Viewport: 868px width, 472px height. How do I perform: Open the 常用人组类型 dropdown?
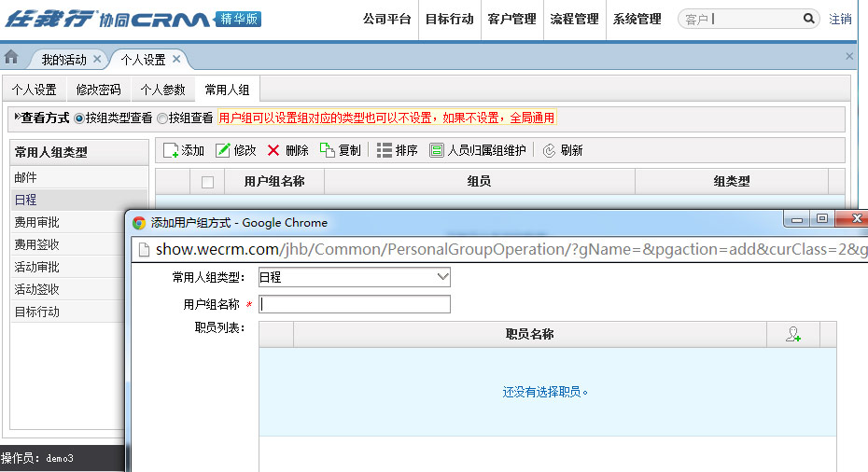355,277
